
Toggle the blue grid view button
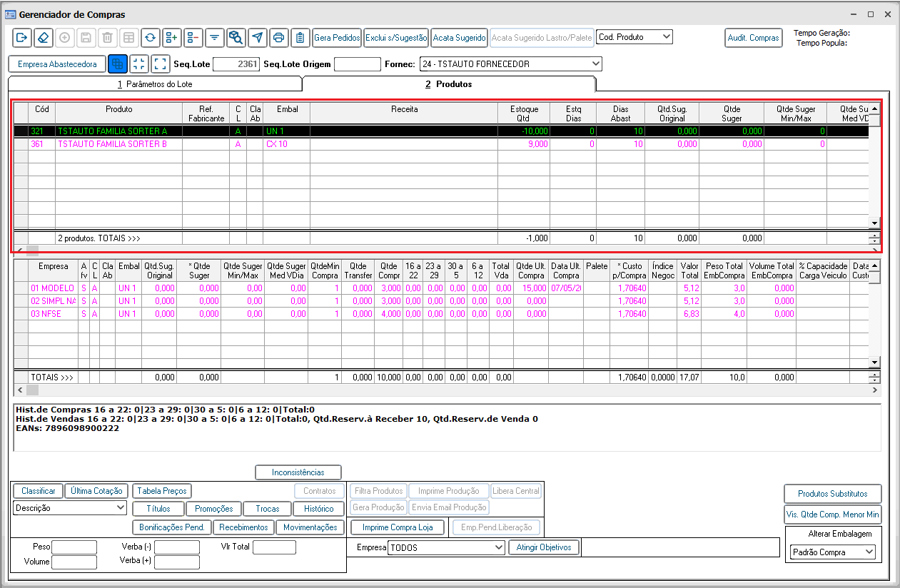118,64
